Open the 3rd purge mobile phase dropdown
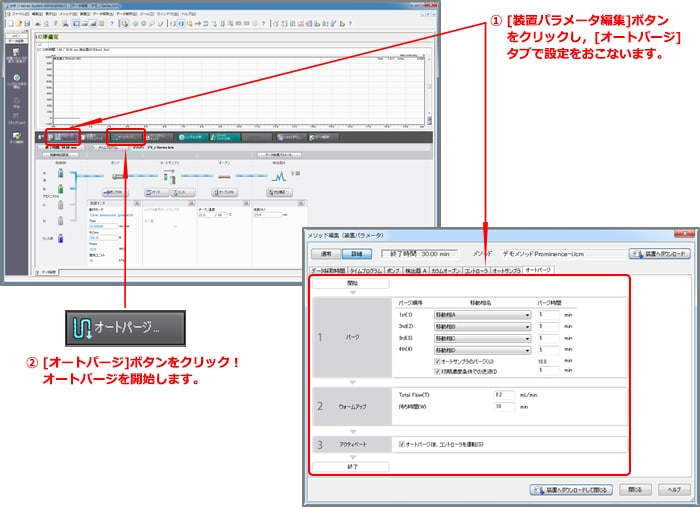This screenshot has height=509, width=700. pos(482,338)
